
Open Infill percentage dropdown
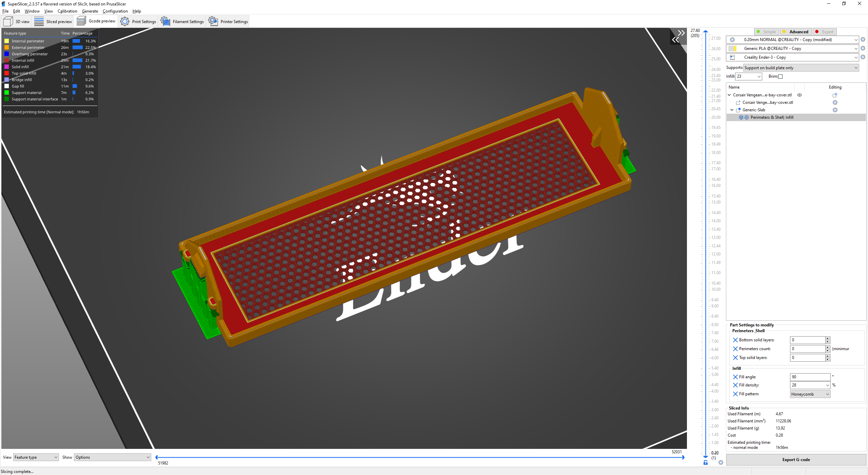(759, 76)
